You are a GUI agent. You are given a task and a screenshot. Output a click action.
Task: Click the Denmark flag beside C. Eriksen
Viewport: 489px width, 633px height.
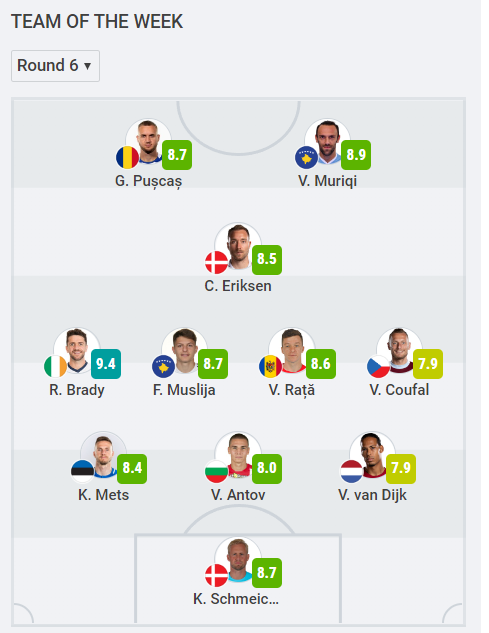tap(216, 262)
